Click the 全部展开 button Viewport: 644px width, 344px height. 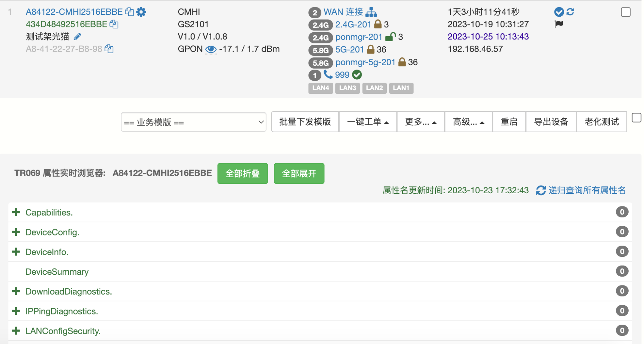tap(299, 173)
